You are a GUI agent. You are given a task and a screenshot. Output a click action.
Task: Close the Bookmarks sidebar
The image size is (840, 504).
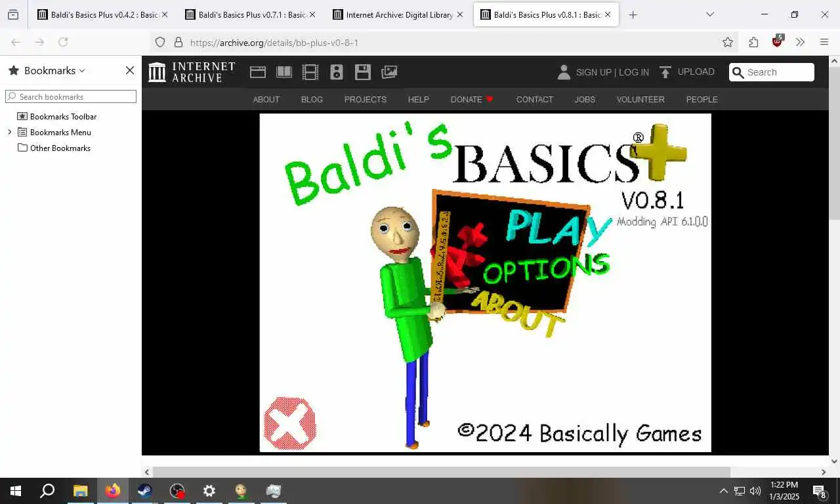pos(130,70)
